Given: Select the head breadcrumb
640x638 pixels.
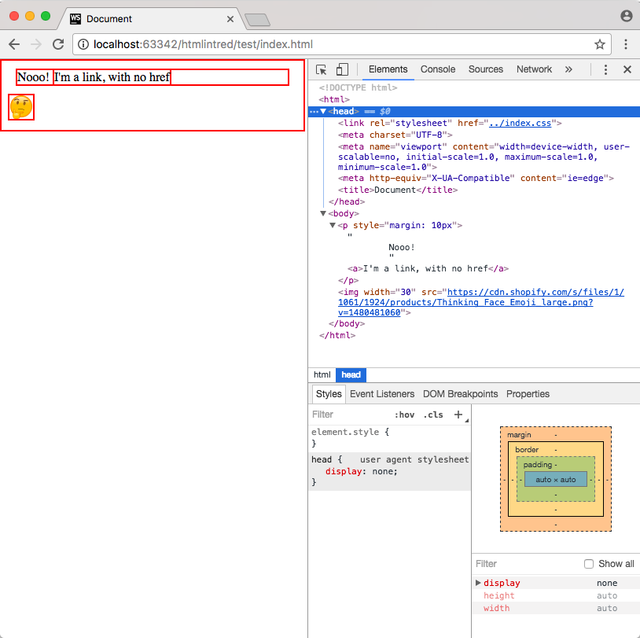Looking at the screenshot, I should (x=351, y=375).
